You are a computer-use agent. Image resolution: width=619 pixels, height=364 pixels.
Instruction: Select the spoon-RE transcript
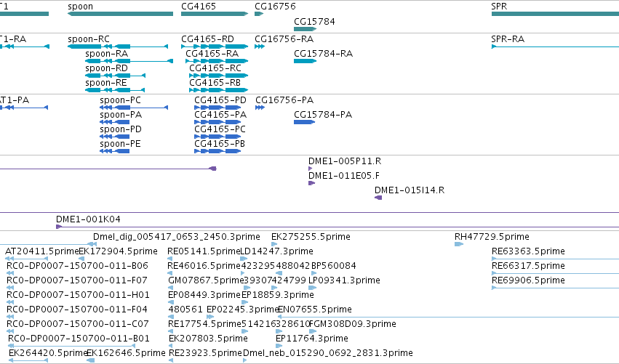106,83
